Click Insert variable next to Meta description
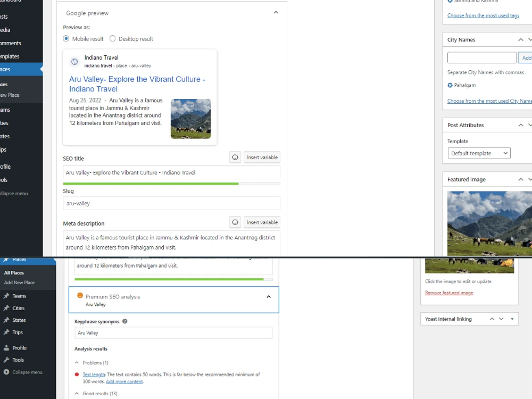This screenshot has height=399, width=532. pos(262,222)
